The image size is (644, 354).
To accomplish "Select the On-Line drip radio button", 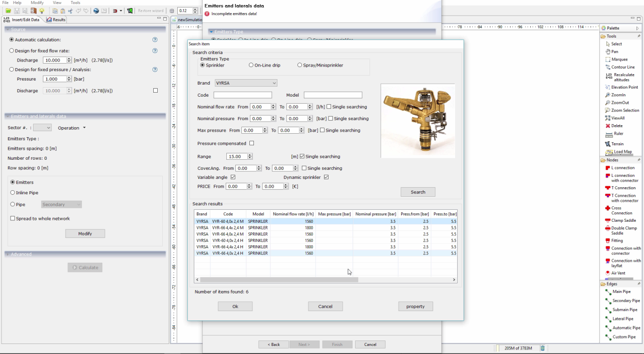I will tap(251, 65).
